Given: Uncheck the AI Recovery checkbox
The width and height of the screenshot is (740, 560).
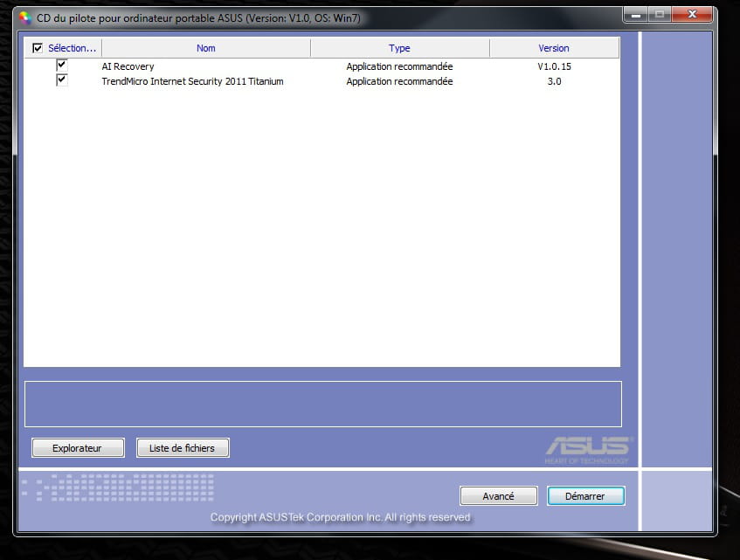Looking at the screenshot, I should (x=61, y=65).
